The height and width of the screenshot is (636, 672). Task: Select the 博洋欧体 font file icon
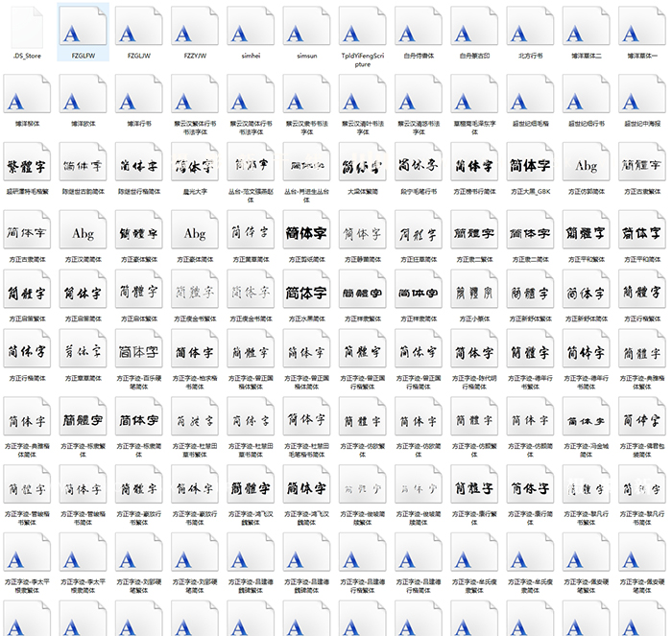click(x=83, y=94)
